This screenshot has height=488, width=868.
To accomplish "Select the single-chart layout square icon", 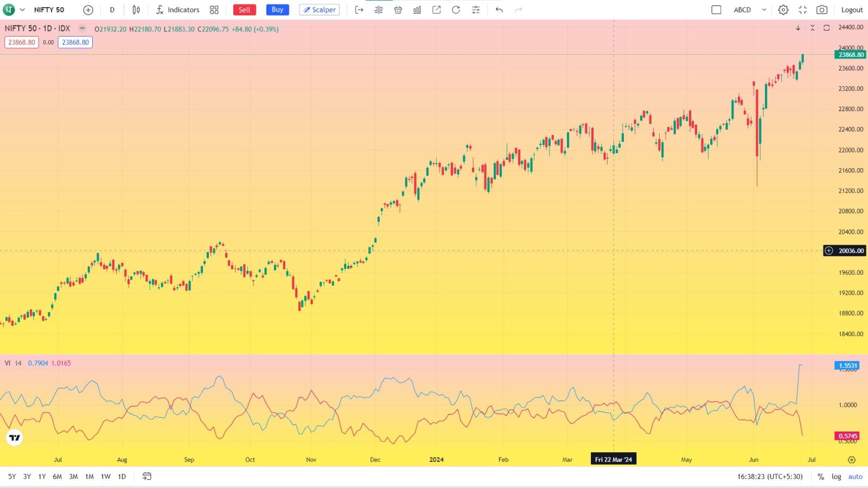I will (x=716, y=10).
